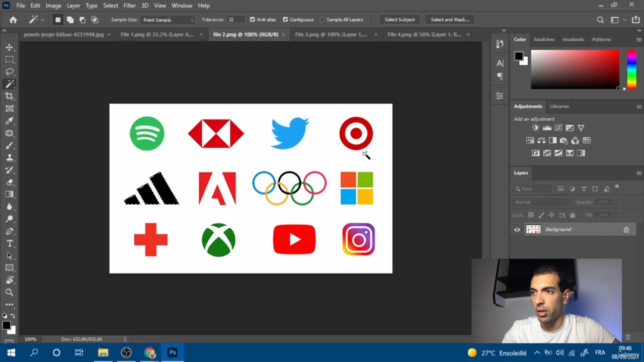Toggle filter for type layers
This screenshot has height=362, width=644.
[584, 189]
